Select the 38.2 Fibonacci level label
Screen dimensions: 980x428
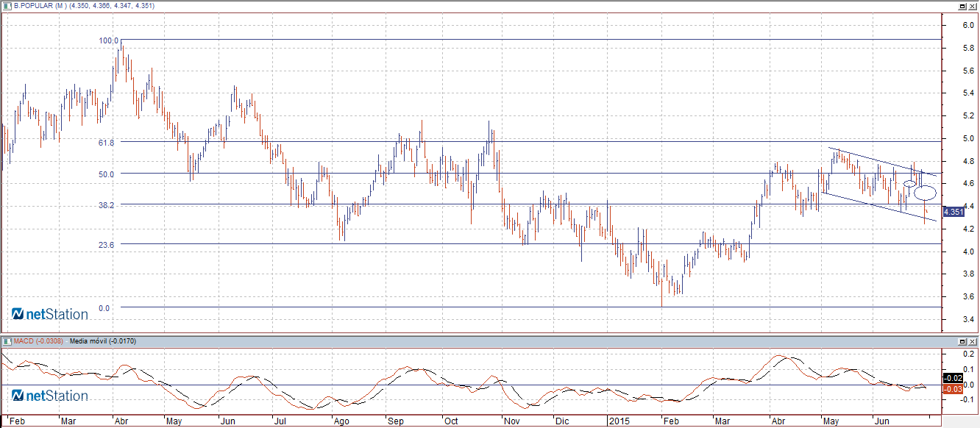coord(105,206)
